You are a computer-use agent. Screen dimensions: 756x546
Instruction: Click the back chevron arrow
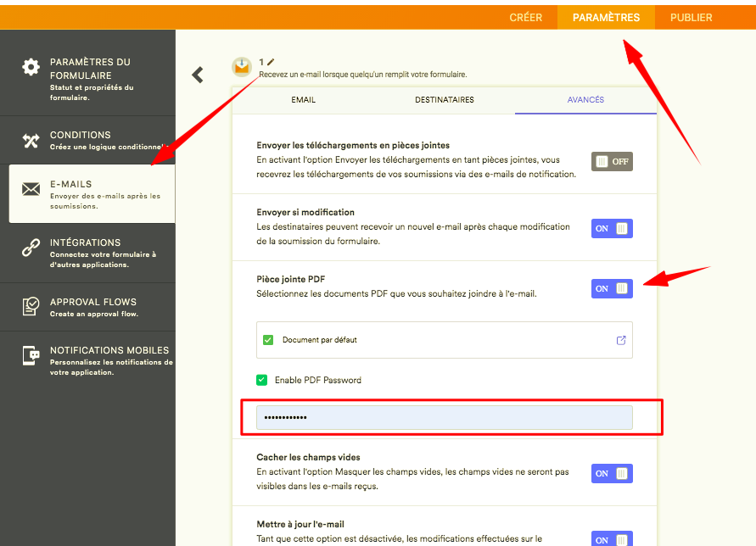pos(198,75)
